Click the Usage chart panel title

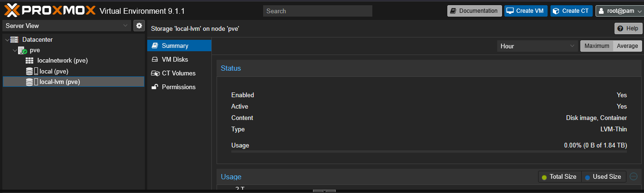tap(231, 177)
